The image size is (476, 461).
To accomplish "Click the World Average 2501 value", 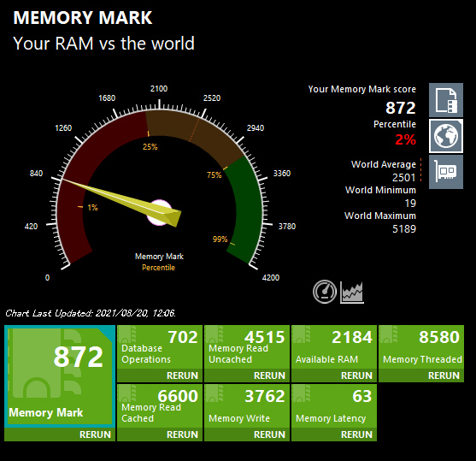I will click(403, 177).
